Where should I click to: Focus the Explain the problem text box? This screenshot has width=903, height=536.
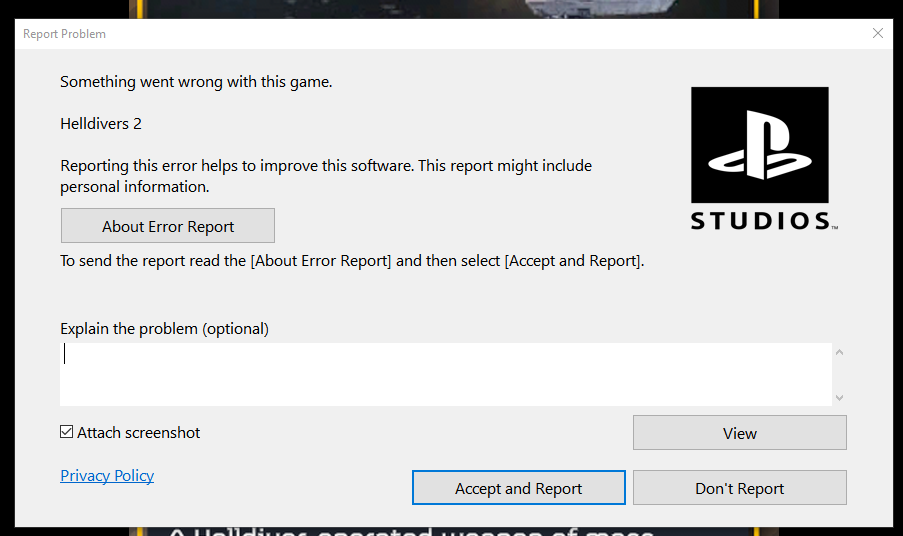446,374
